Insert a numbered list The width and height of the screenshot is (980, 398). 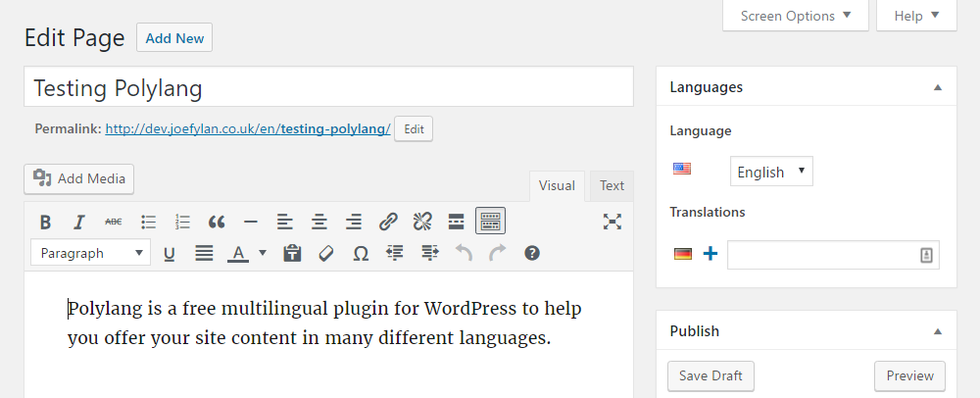click(182, 222)
